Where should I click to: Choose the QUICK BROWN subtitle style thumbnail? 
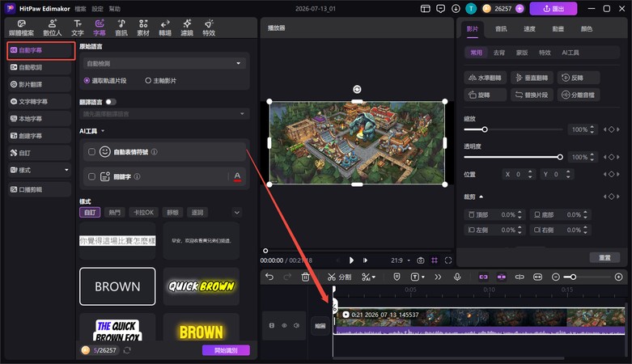click(201, 286)
